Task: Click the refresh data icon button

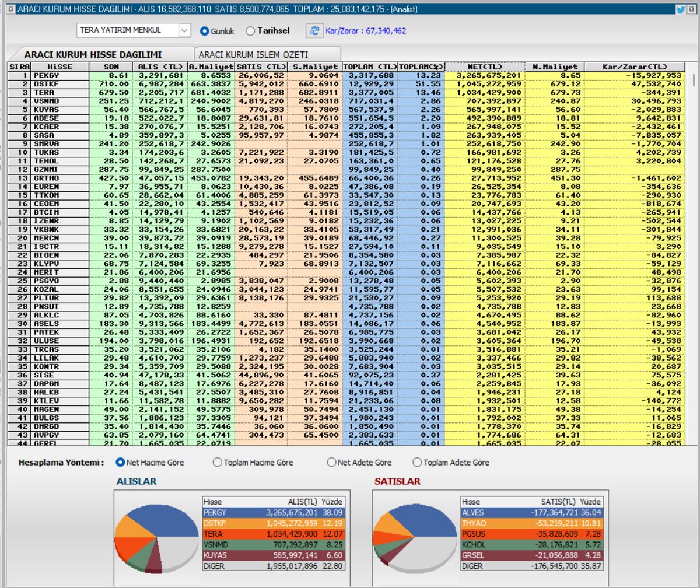Action: tap(315, 31)
